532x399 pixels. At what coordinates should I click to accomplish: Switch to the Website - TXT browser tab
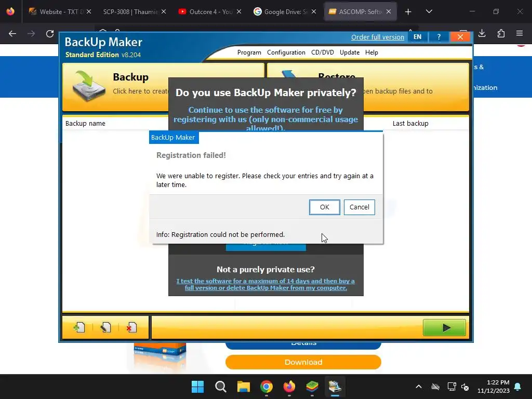[x=56, y=11]
